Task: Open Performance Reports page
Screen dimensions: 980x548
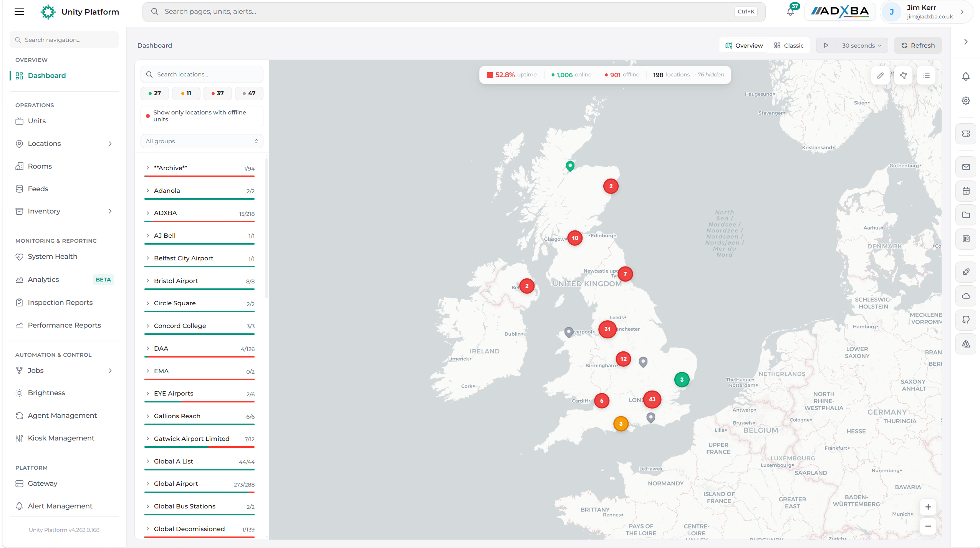Action: [64, 325]
